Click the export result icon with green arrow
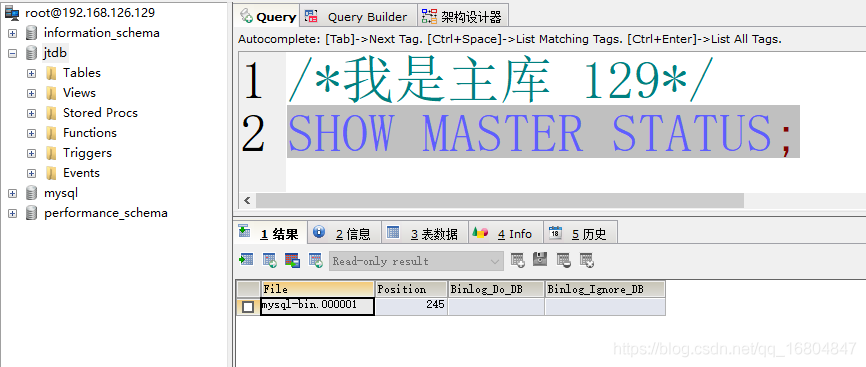 tap(246, 260)
